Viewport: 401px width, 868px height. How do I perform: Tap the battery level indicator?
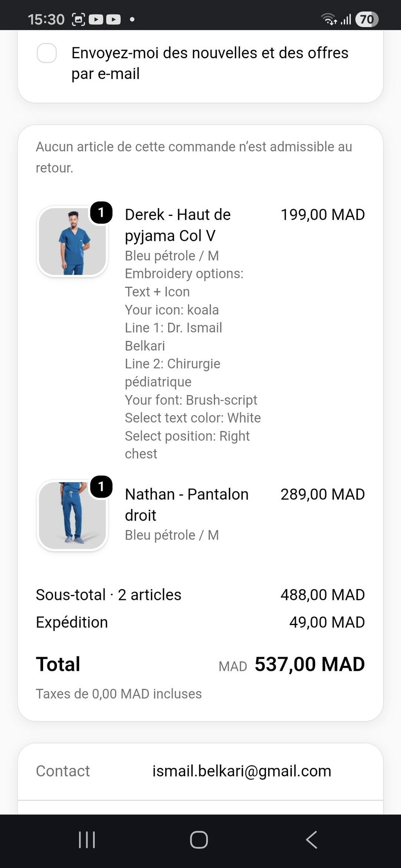point(367,19)
